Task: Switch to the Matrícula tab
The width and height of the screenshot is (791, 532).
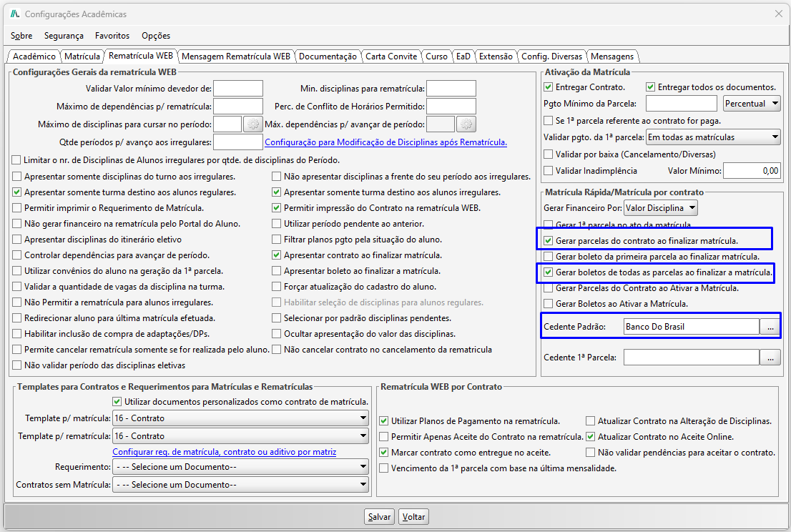Action: point(82,56)
